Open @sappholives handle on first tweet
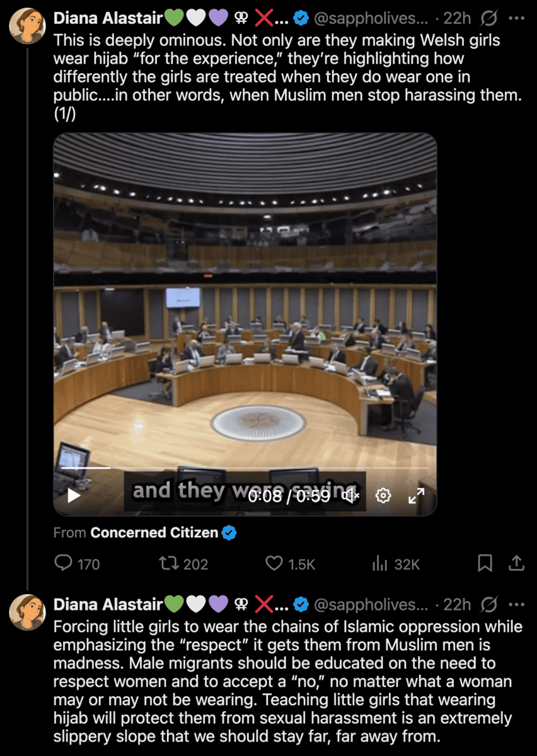 click(371, 19)
